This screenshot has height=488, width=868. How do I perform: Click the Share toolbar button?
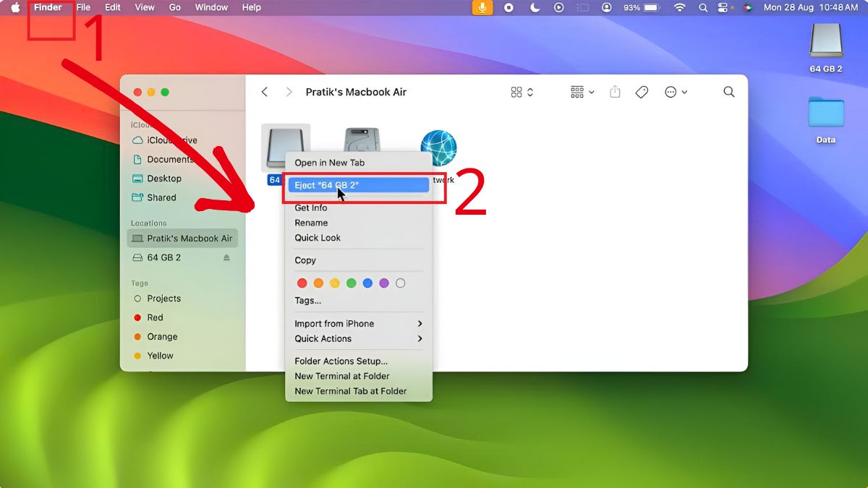[x=615, y=92]
